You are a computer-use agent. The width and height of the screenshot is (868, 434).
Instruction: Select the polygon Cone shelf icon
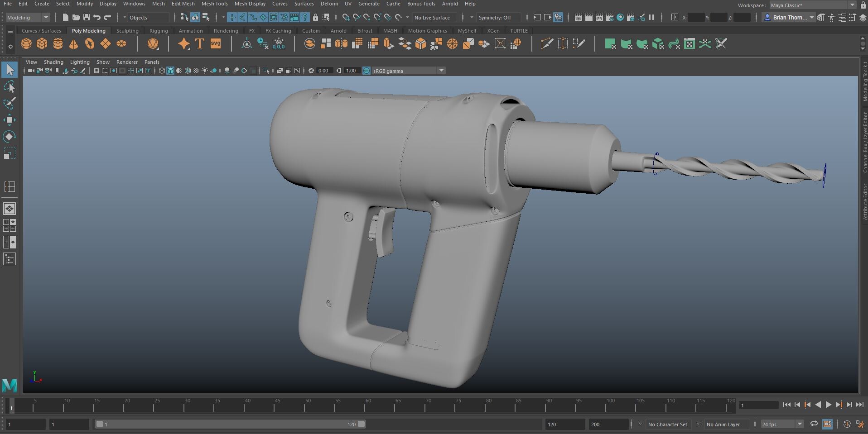click(x=73, y=43)
